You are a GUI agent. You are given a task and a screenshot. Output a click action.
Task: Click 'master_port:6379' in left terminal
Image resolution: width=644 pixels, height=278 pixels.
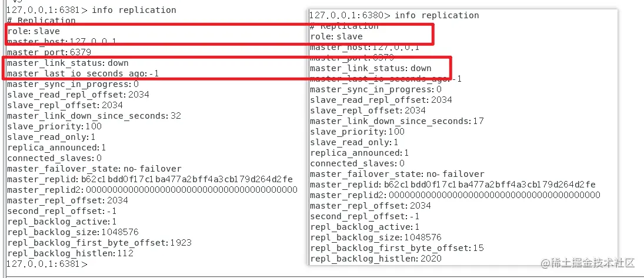(49, 52)
